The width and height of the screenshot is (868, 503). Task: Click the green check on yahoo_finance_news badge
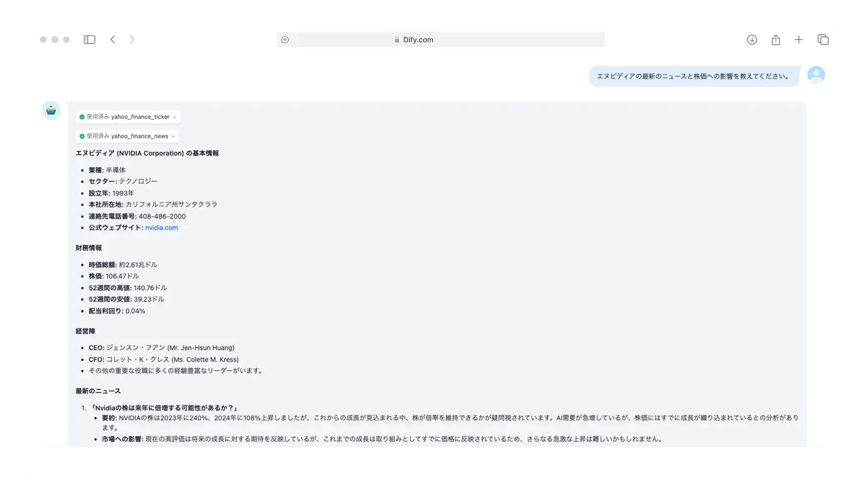point(81,135)
